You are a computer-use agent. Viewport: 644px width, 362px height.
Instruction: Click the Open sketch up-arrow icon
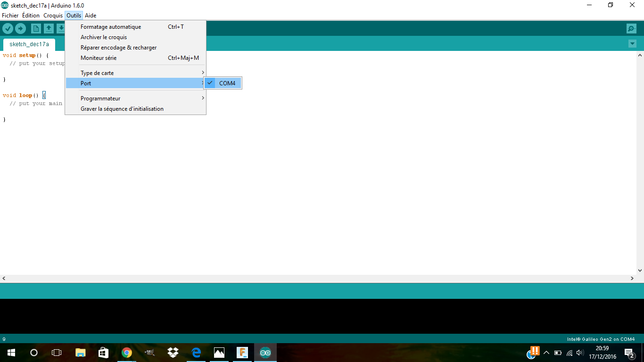(x=49, y=29)
